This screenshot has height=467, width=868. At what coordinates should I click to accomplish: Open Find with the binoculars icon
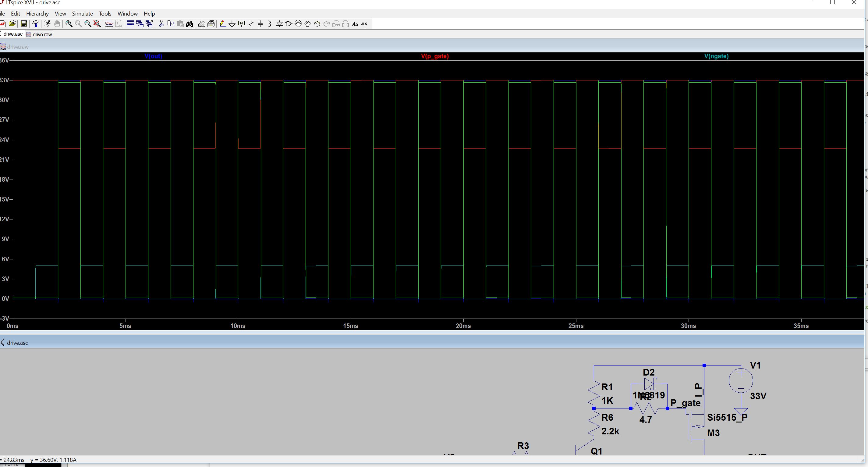(190, 23)
